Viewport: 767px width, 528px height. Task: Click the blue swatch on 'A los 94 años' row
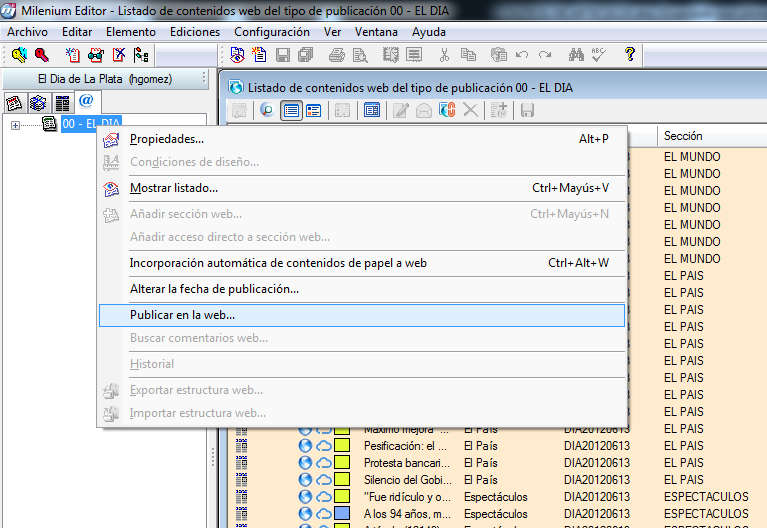341,514
